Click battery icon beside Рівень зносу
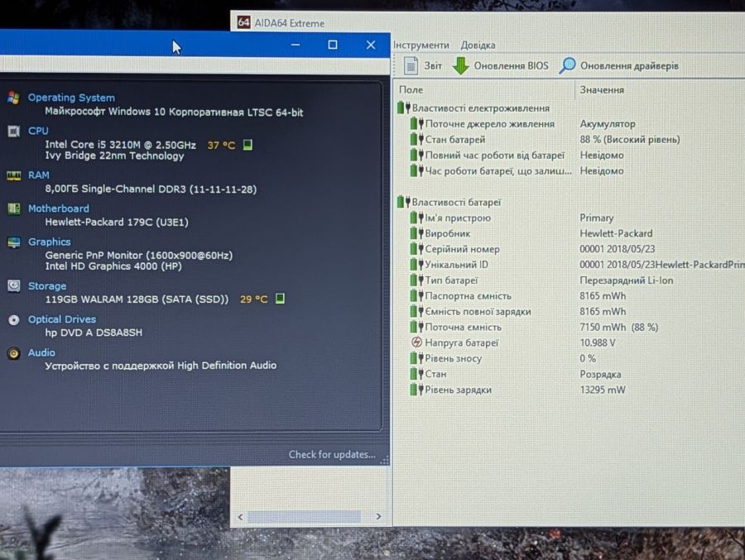The height and width of the screenshot is (560, 745). [x=416, y=358]
